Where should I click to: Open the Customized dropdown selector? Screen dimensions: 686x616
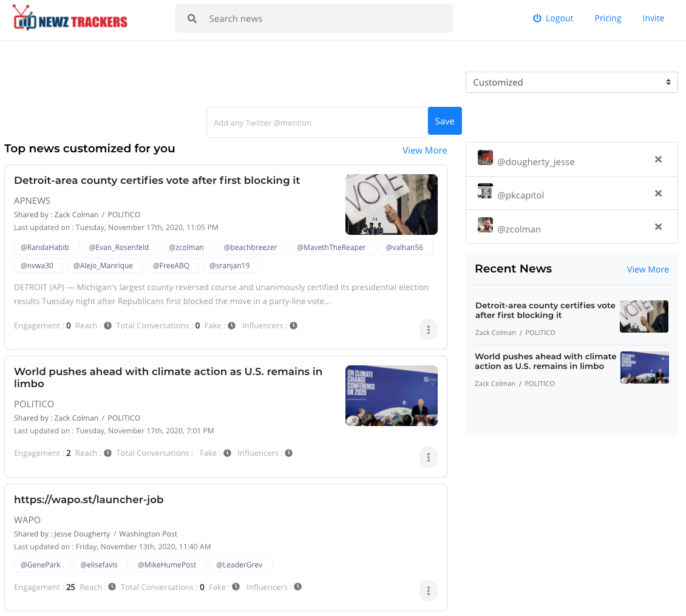(x=572, y=83)
